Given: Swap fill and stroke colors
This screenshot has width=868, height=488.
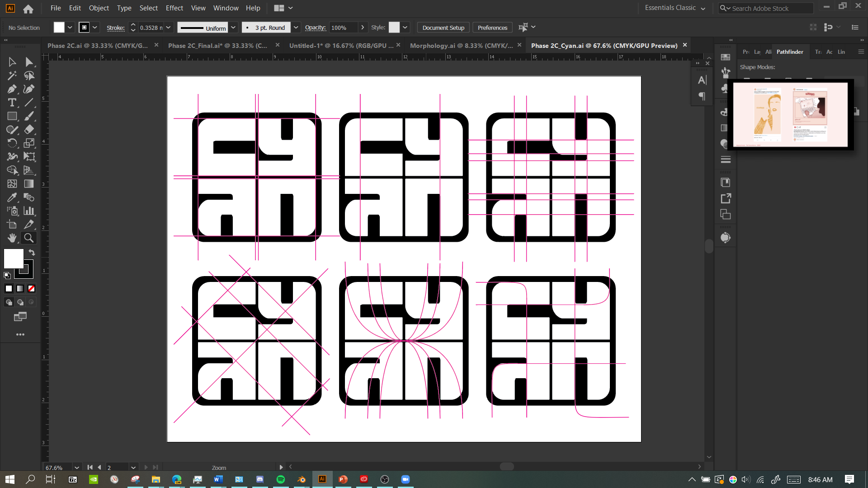Looking at the screenshot, I should tap(32, 252).
